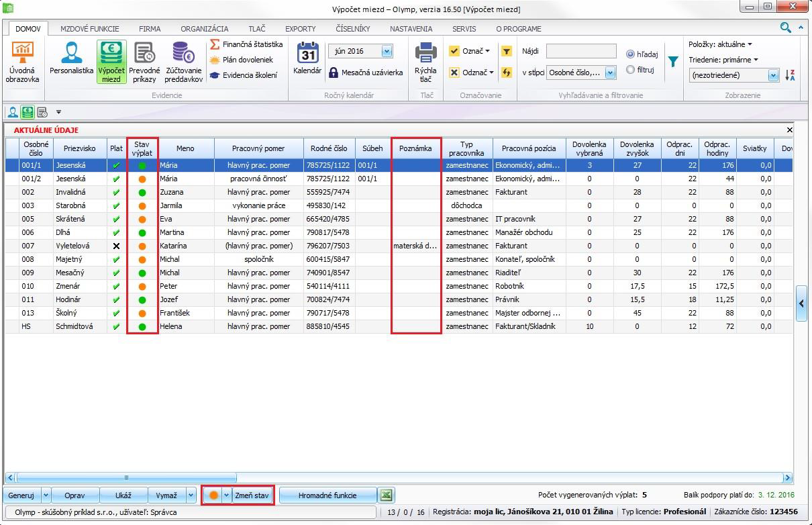Open the Položky: aktuálne dropdown
The image size is (812, 525).
pyautogui.click(x=720, y=44)
